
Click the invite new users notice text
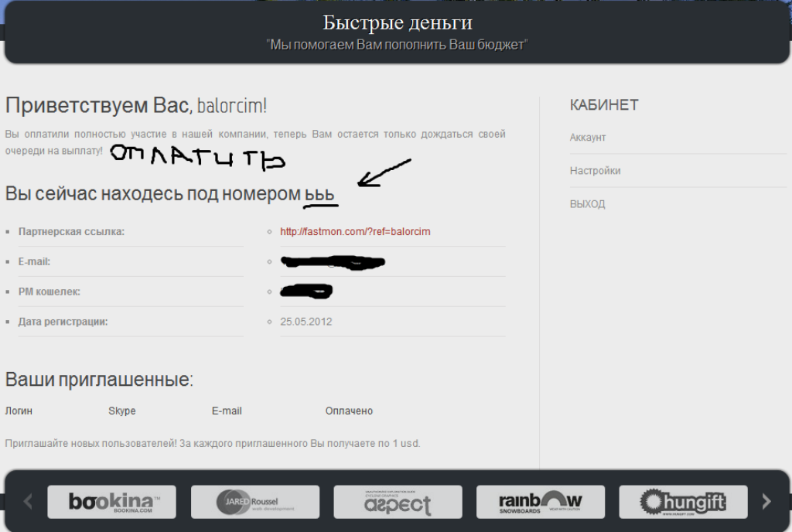pyautogui.click(x=213, y=443)
